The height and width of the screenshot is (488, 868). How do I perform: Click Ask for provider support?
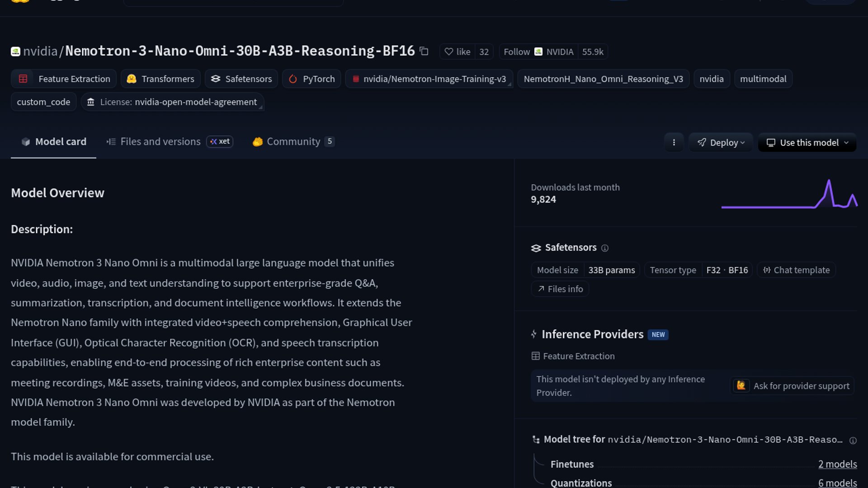pyautogui.click(x=793, y=386)
